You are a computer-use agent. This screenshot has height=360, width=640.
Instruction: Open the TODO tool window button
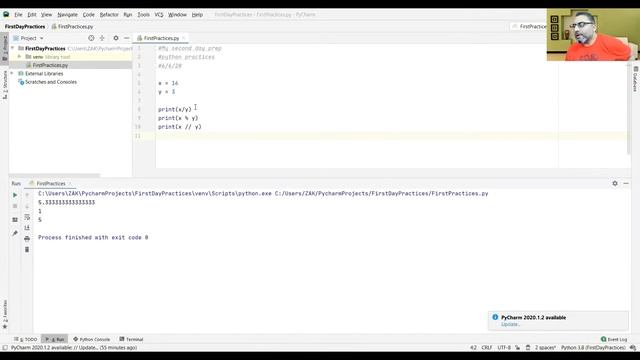pyautogui.click(x=25, y=339)
